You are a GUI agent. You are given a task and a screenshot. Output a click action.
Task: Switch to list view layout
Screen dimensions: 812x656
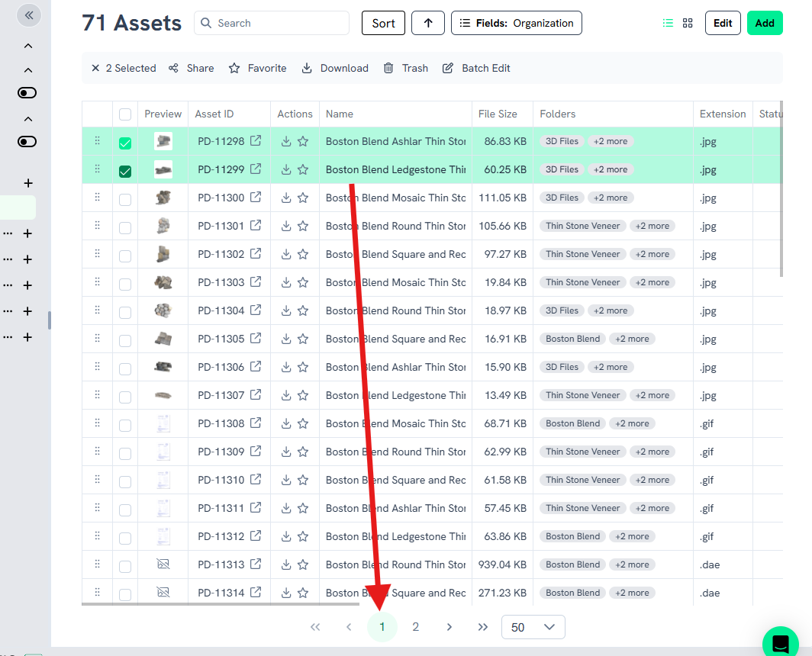[668, 23]
